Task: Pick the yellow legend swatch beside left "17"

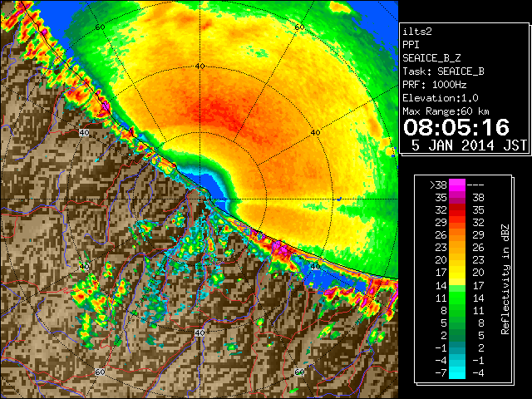Action: (457, 273)
